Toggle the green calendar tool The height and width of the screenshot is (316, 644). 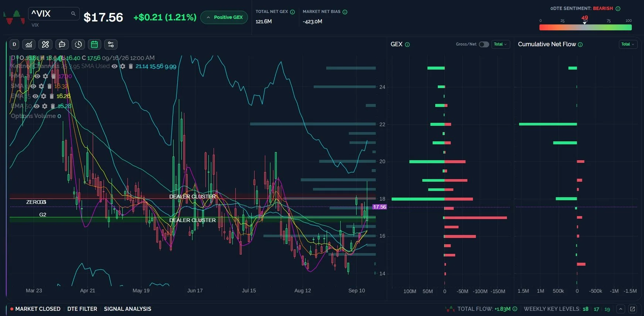click(x=95, y=44)
